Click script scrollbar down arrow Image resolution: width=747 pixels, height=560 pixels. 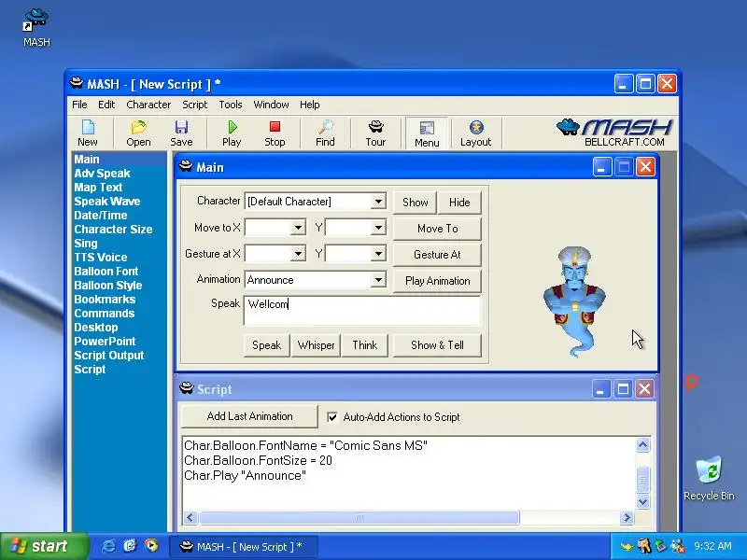642,501
